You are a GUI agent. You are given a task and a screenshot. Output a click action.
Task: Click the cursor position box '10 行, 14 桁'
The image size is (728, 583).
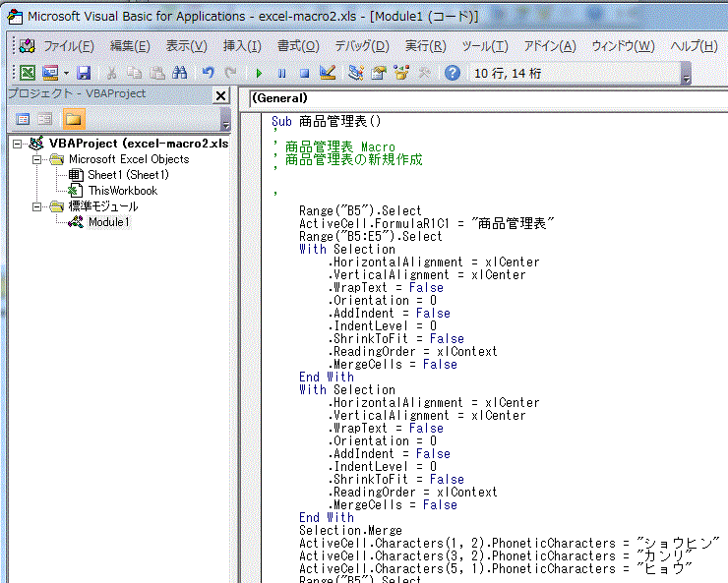576,74
